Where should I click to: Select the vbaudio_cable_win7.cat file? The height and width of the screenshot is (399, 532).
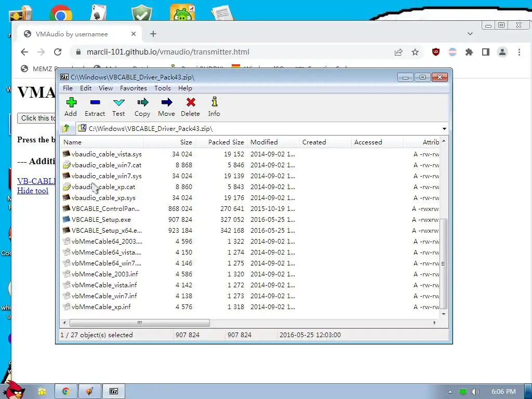(107, 165)
